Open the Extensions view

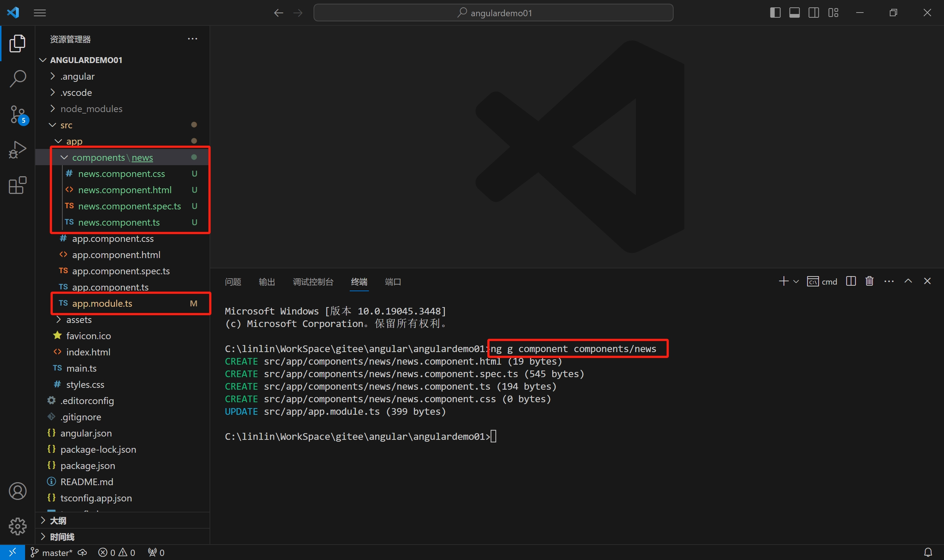17,185
